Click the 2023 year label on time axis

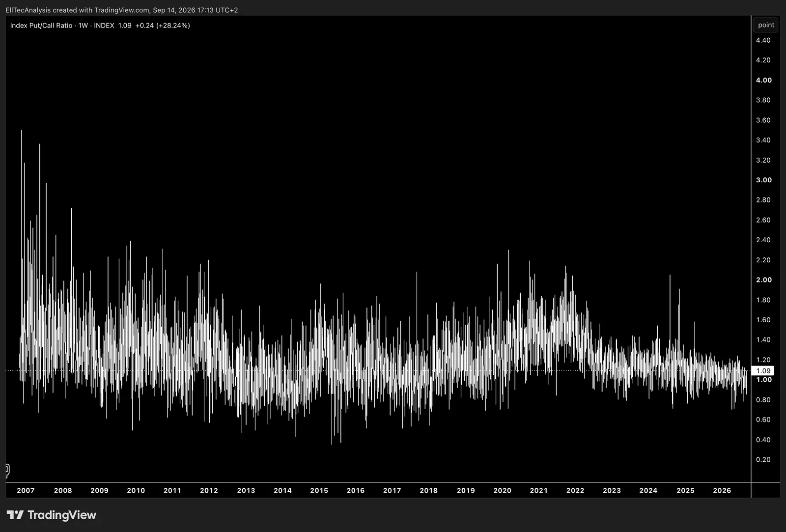click(x=612, y=490)
